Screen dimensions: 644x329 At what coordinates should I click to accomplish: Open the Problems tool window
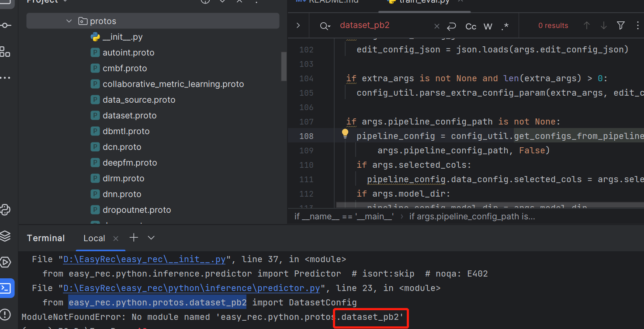click(x=5, y=314)
